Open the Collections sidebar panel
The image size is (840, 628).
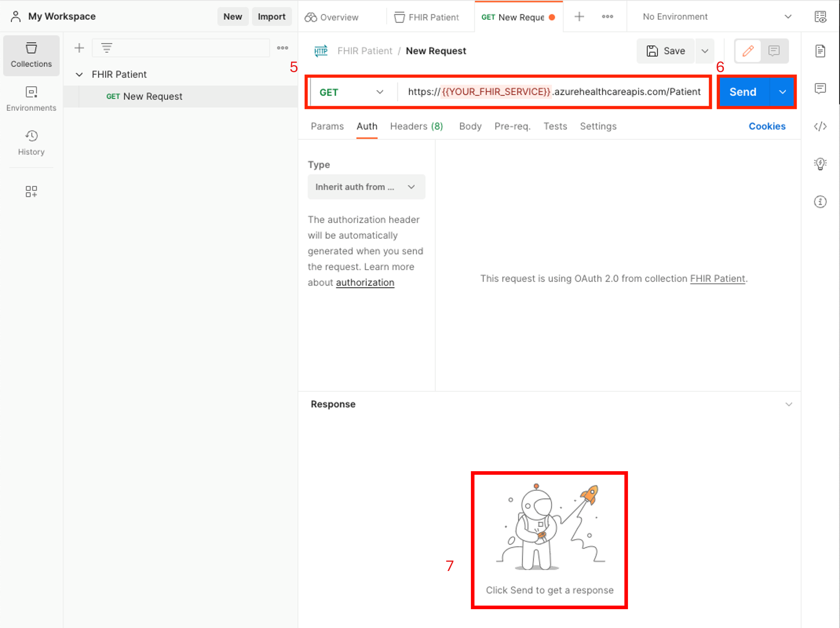31,55
